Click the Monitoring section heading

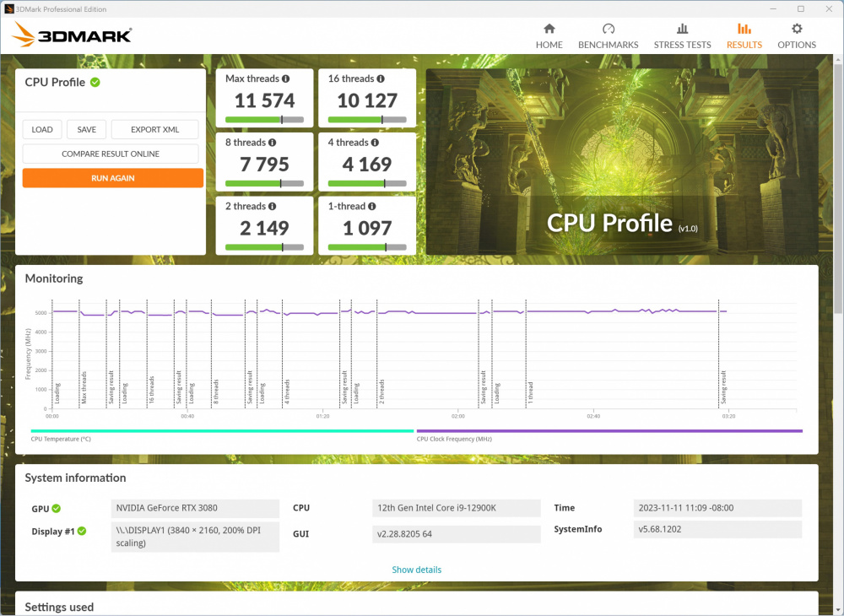click(54, 278)
